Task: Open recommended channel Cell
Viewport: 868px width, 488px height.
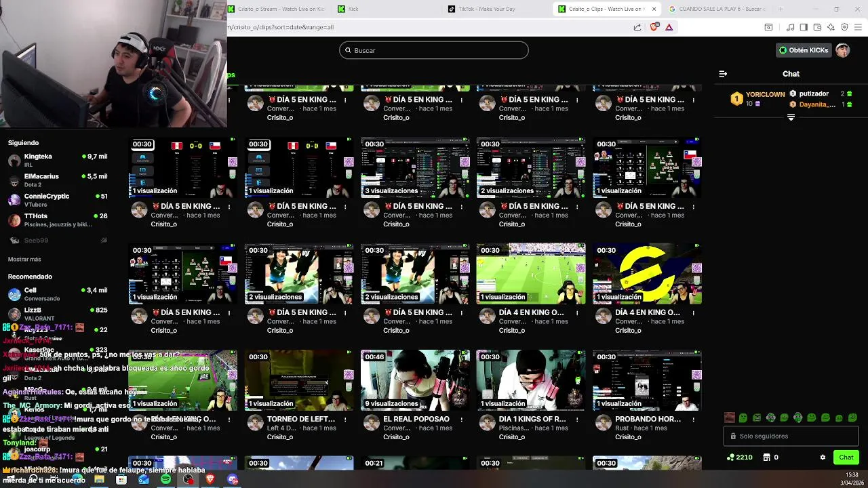Action: click(x=58, y=294)
